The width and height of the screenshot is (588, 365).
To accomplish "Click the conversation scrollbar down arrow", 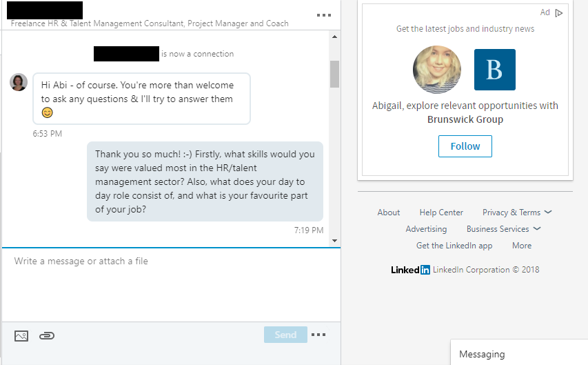I will [x=335, y=241].
